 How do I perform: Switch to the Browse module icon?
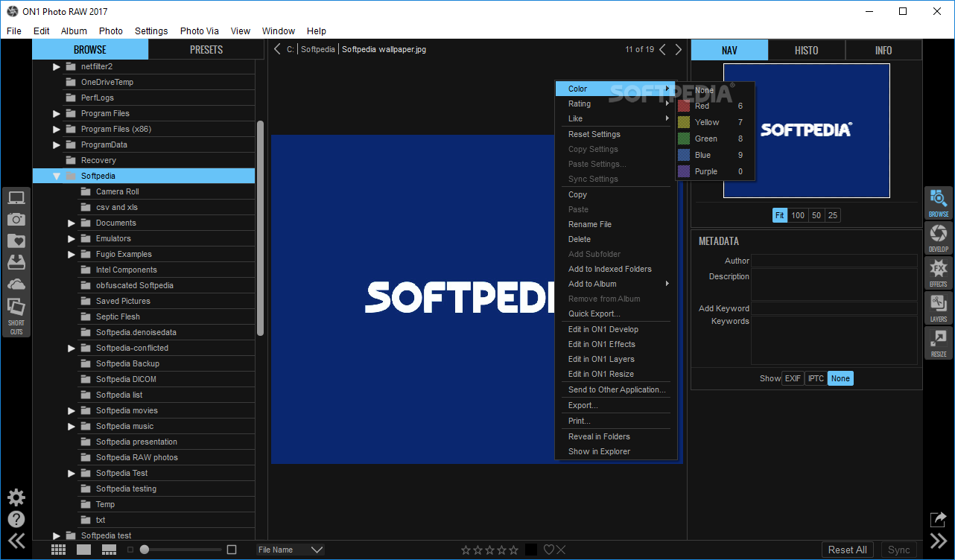[938, 203]
